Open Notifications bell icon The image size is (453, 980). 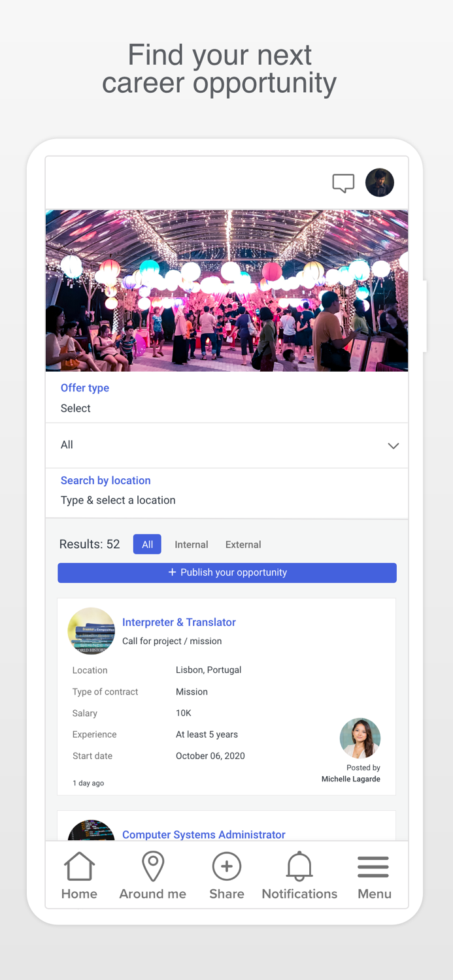point(299,864)
